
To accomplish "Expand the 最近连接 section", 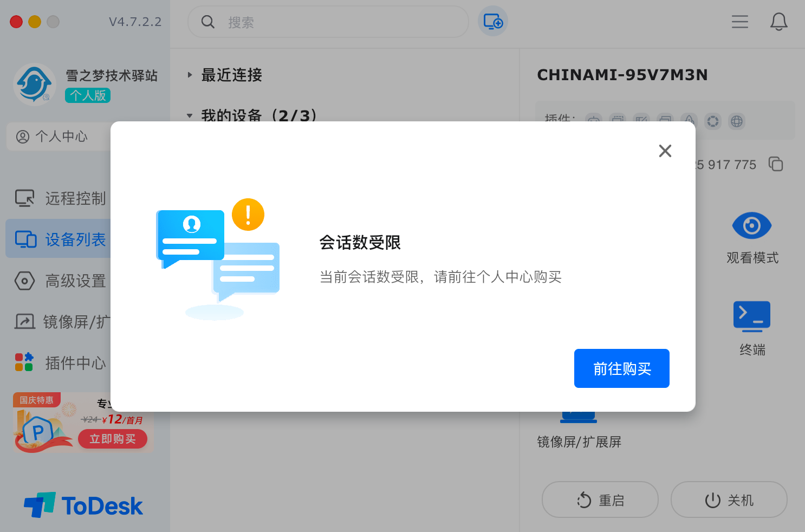I will point(190,75).
